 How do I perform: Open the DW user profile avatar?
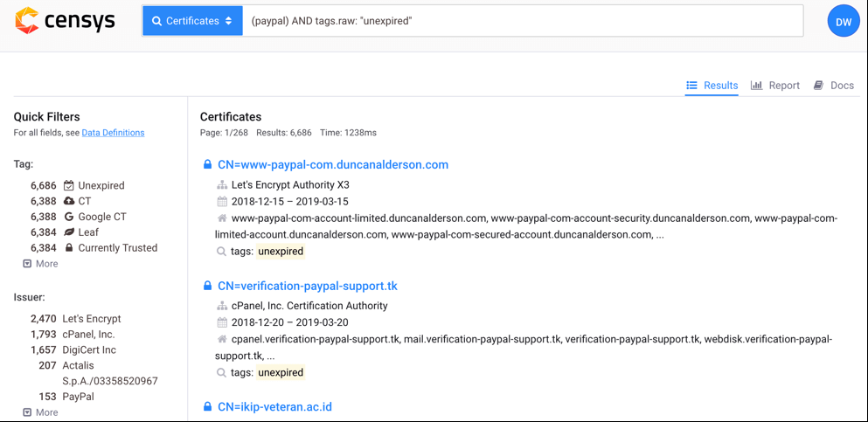coord(844,22)
